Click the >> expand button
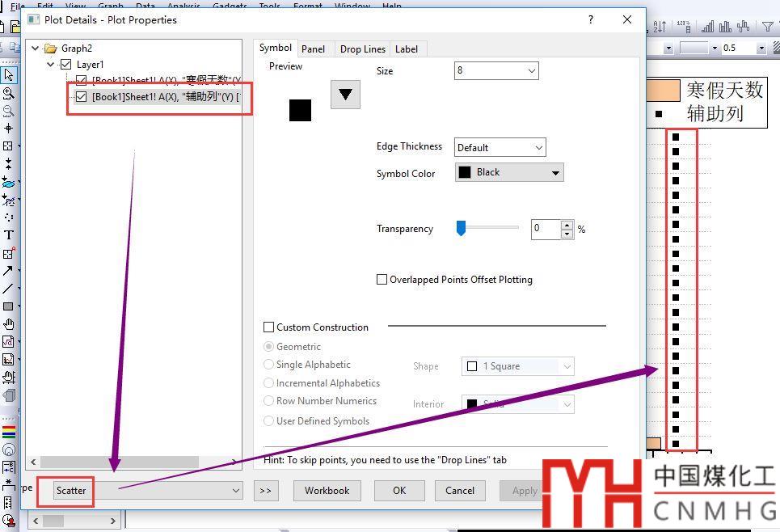Image resolution: width=780 pixels, height=532 pixels. pos(266,490)
